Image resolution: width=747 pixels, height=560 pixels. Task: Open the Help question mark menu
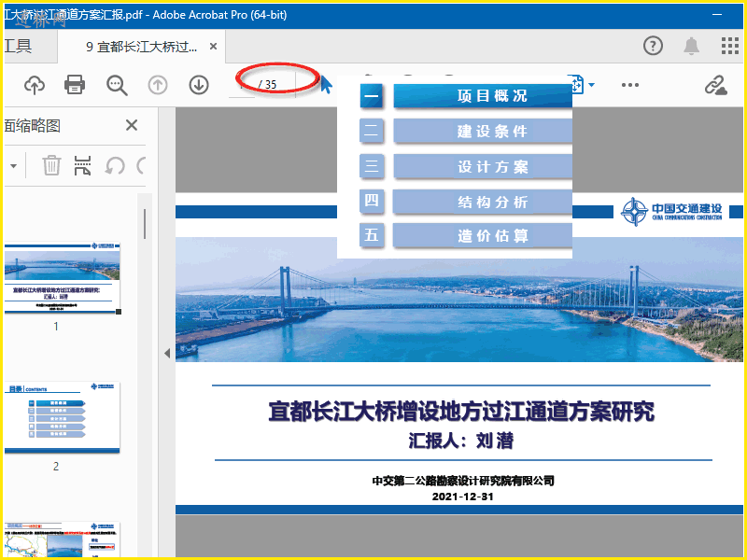[x=653, y=46]
